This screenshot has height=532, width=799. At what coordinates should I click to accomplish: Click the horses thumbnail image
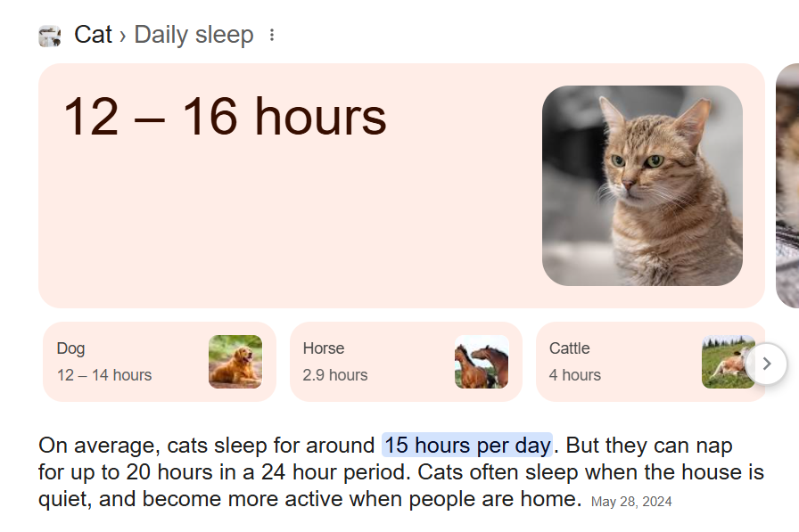click(482, 362)
